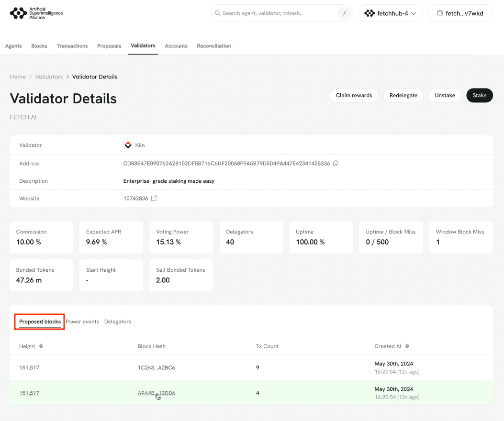The height and width of the screenshot is (421, 504).
Task: Open the Transactions menu item
Action: (72, 46)
